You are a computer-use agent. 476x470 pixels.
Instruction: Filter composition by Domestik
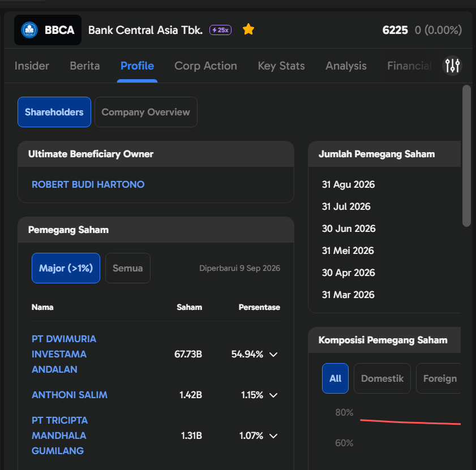[x=382, y=378]
